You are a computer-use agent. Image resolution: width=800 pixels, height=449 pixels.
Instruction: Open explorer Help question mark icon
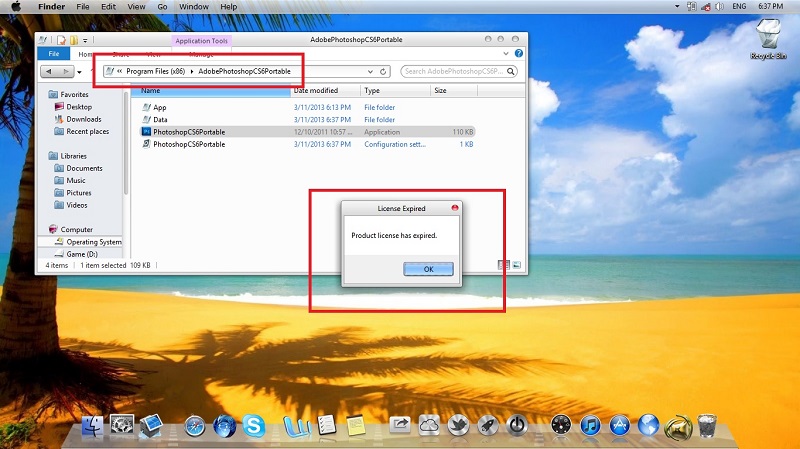(x=519, y=54)
